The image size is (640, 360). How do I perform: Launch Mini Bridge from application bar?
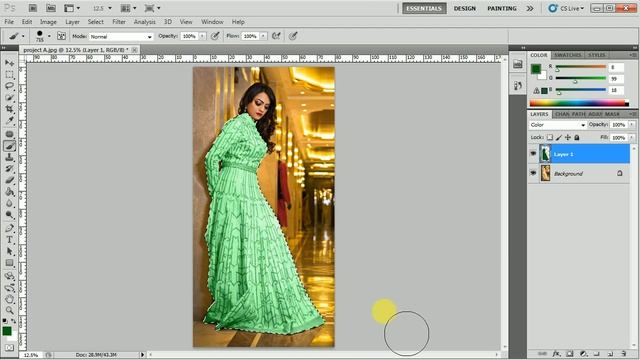click(51, 8)
